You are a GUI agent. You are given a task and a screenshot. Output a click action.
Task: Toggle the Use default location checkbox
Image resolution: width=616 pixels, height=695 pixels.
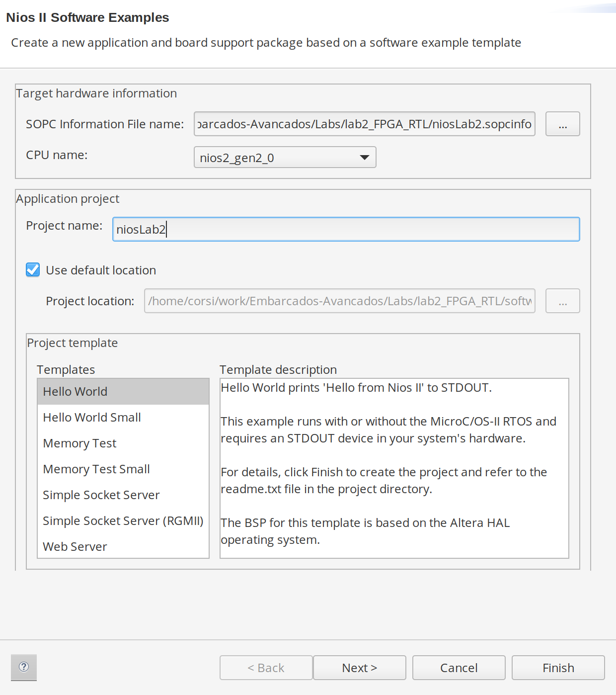click(33, 270)
